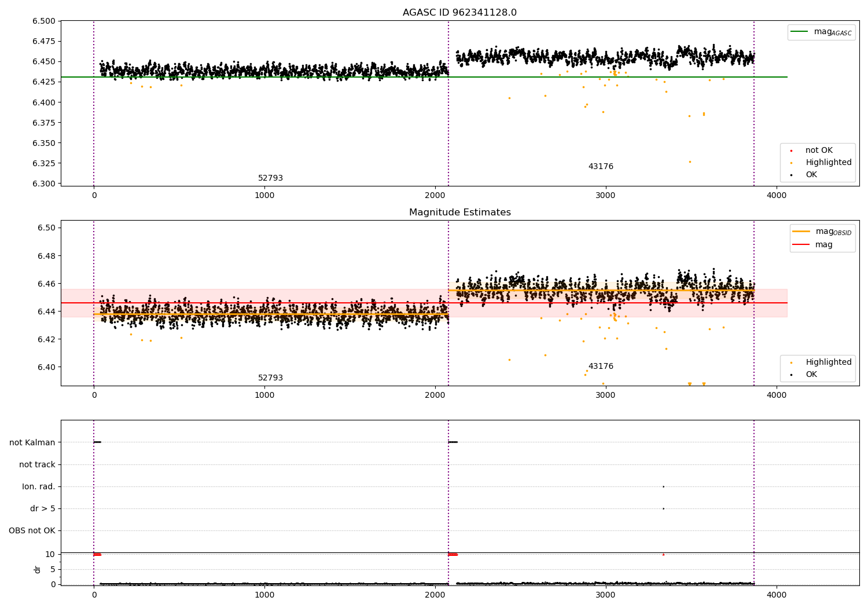Click the 'OBS not OK' axis label
The image size is (868, 608).
coord(32,530)
